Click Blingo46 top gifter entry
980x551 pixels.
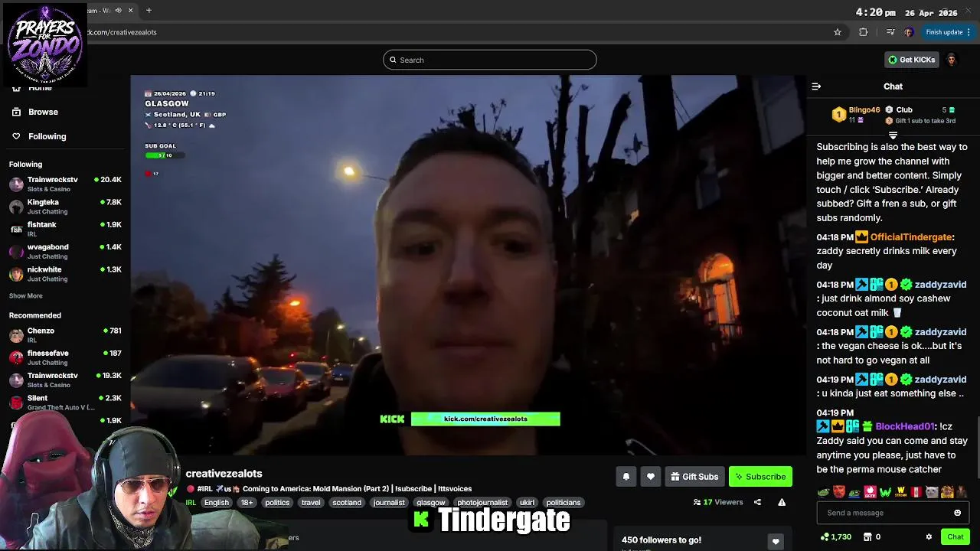coord(856,115)
